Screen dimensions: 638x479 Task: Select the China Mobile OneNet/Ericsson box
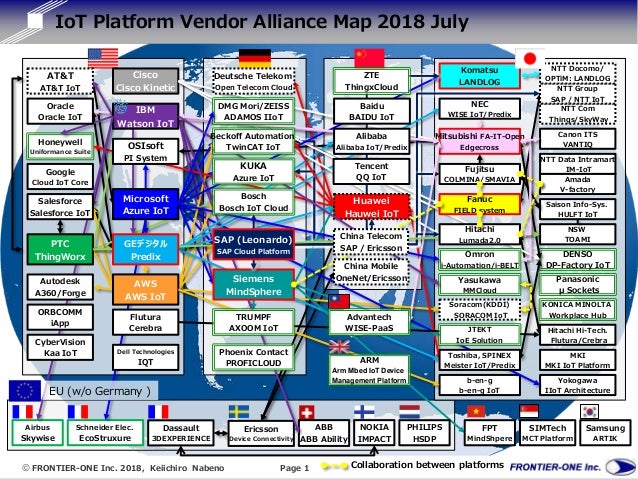pos(371,271)
